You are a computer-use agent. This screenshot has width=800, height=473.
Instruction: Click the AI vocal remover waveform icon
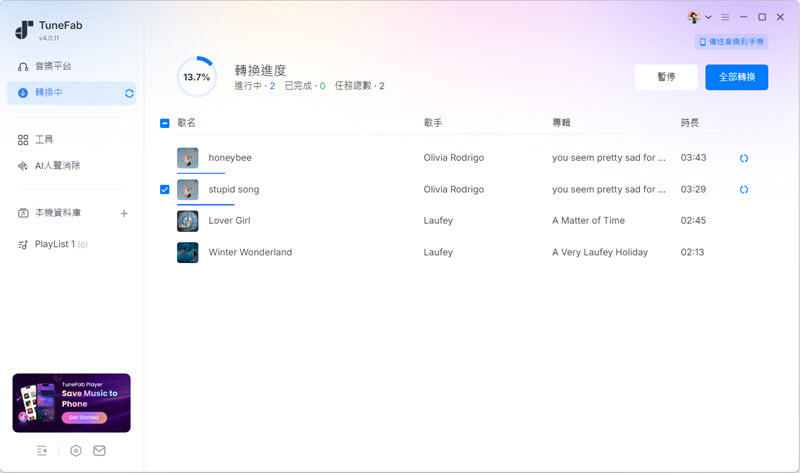23,166
